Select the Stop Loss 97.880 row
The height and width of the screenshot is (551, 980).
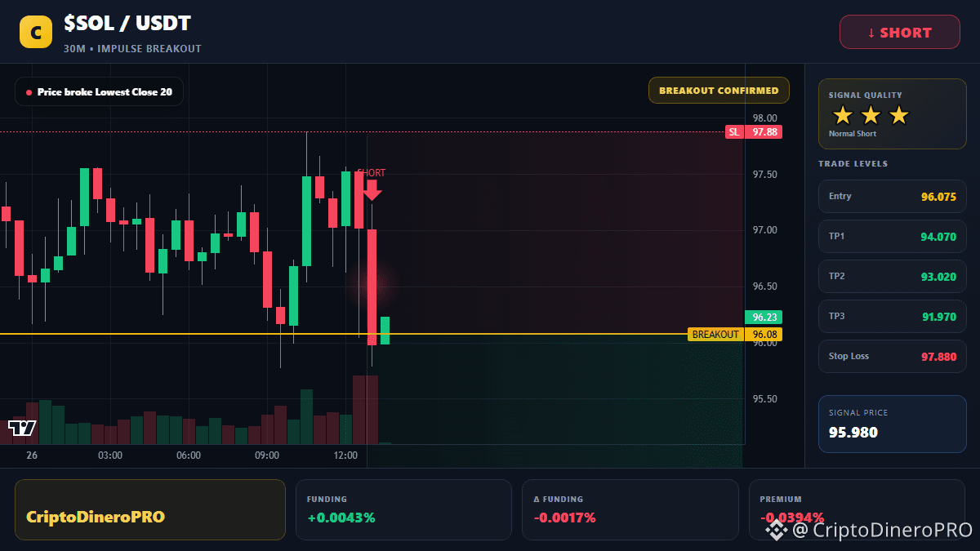click(893, 357)
